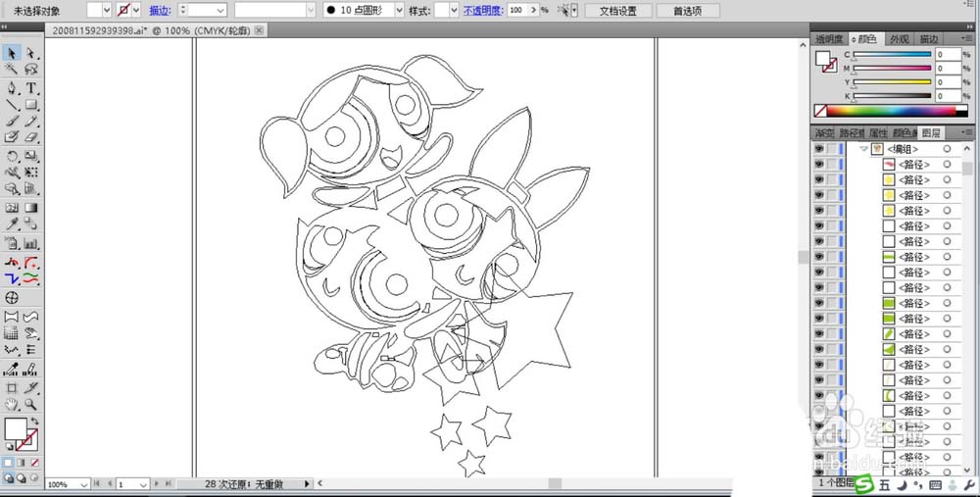
Task: Click the 首选项 button
Action: click(687, 11)
